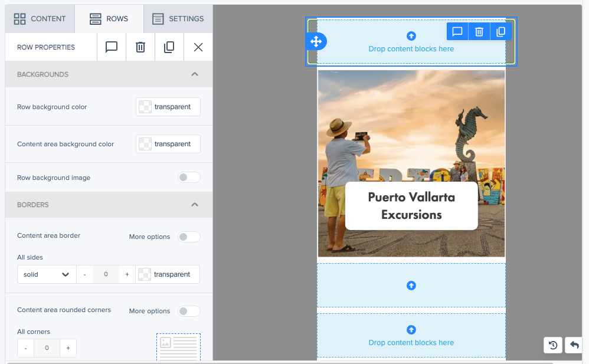The height and width of the screenshot is (364, 589).
Task: Delete row using Row Properties trash icon
Action: point(140,47)
